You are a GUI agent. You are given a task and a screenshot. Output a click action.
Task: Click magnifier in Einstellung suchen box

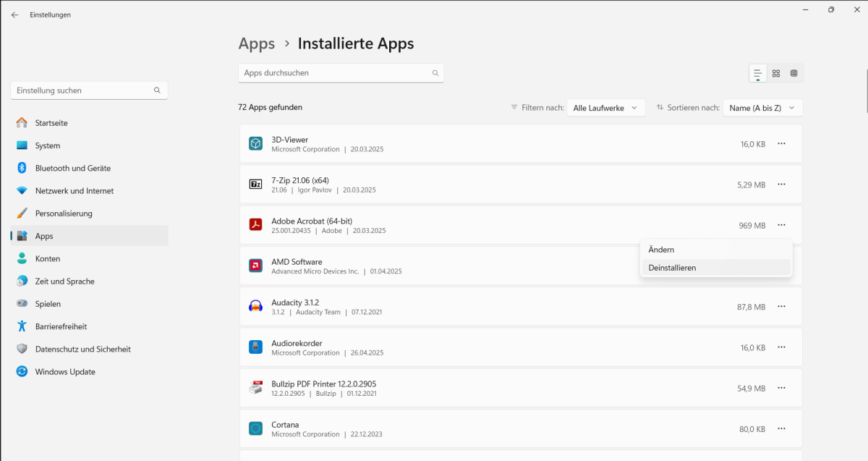click(x=157, y=90)
